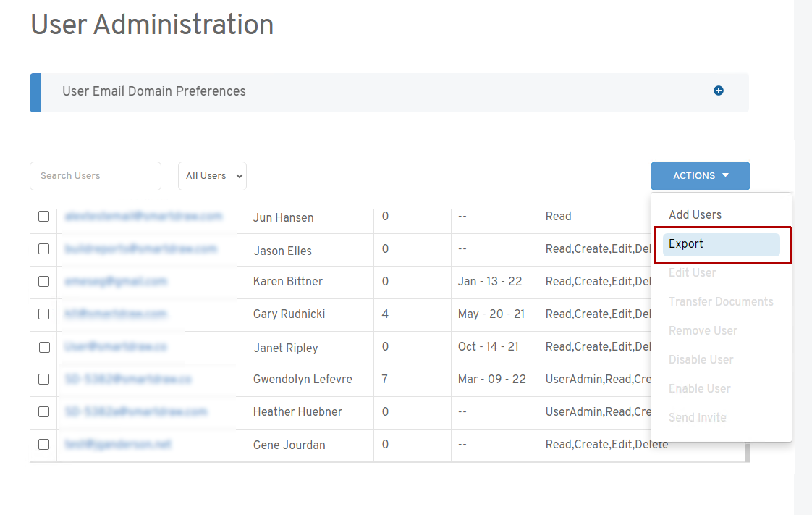The width and height of the screenshot is (812, 515).
Task: Select the Janet Ripley checkbox
Action: pos(44,347)
